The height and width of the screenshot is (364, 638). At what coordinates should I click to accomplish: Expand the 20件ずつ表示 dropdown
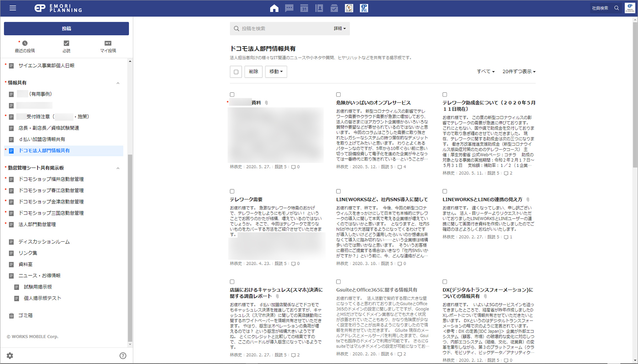click(x=519, y=72)
